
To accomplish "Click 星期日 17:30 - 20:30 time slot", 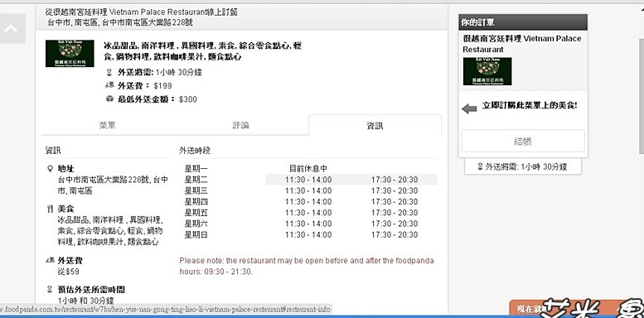I will coord(395,235).
